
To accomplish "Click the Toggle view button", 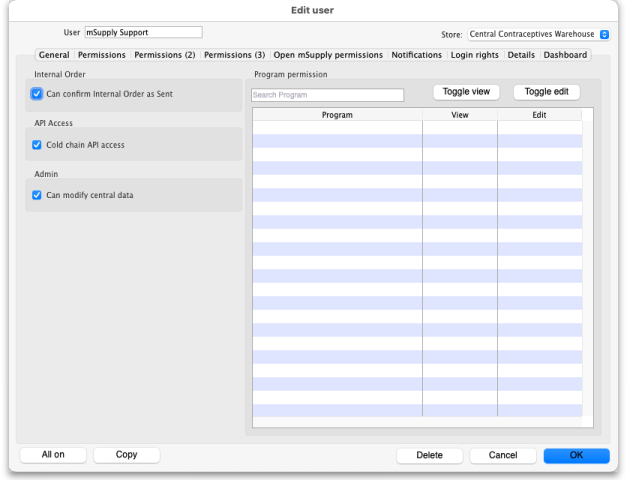I will coord(466,92).
